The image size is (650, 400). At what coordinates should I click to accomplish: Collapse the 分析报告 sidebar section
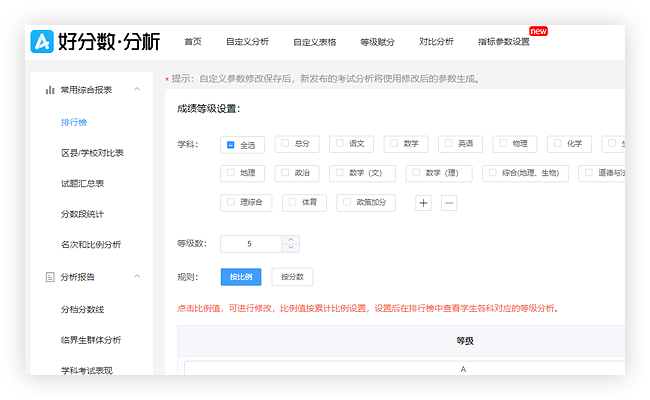tap(137, 277)
